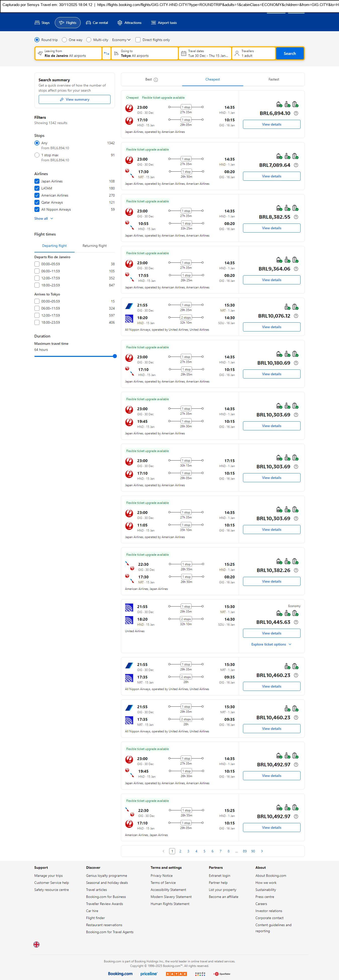This screenshot has height=980, width=339.
Task: Open the Returning flight times tab
Action: pyautogui.click(x=94, y=246)
